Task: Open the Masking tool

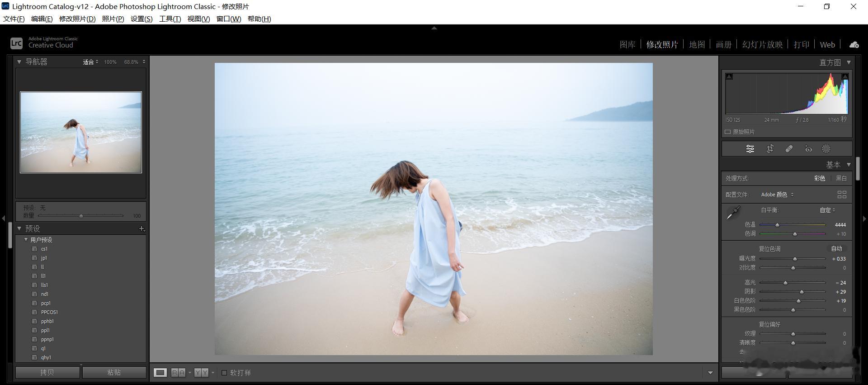Action: point(826,149)
